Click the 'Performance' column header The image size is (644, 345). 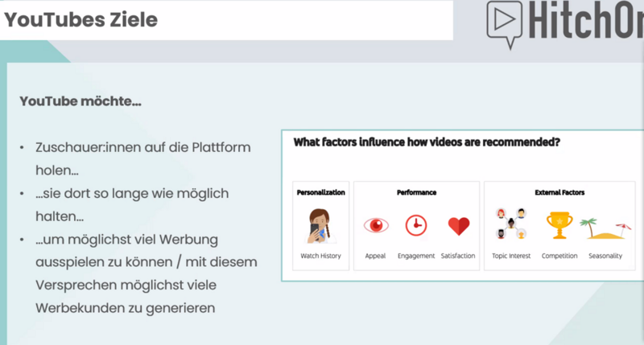click(416, 192)
